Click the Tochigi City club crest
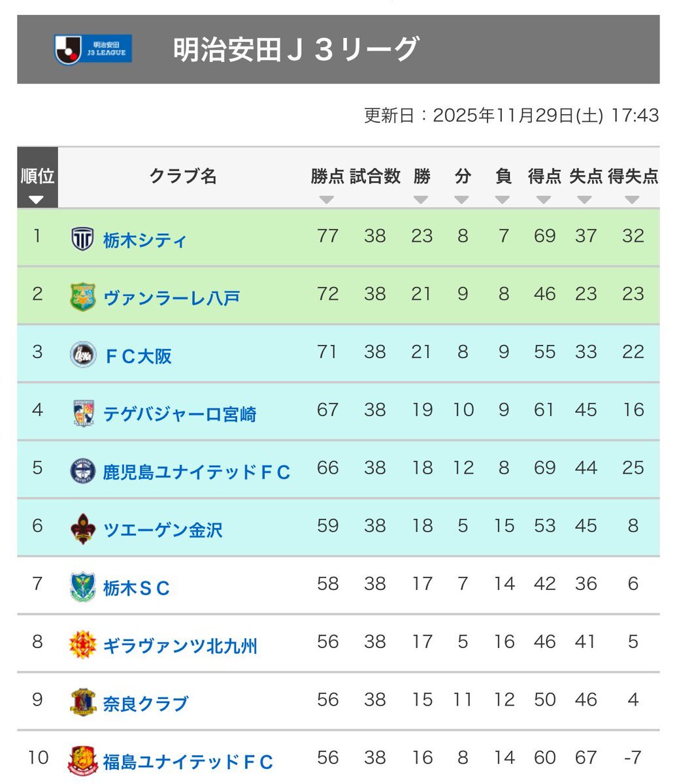 tap(82, 239)
